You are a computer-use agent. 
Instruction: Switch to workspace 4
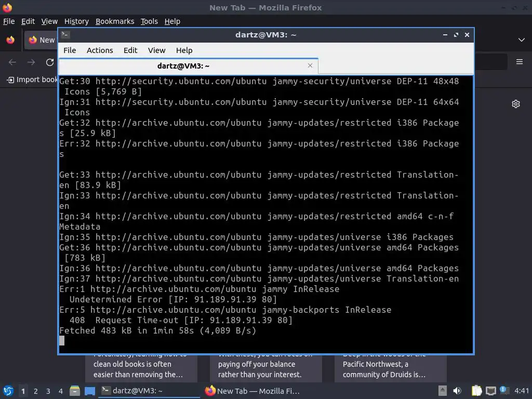click(x=61, y=391)
